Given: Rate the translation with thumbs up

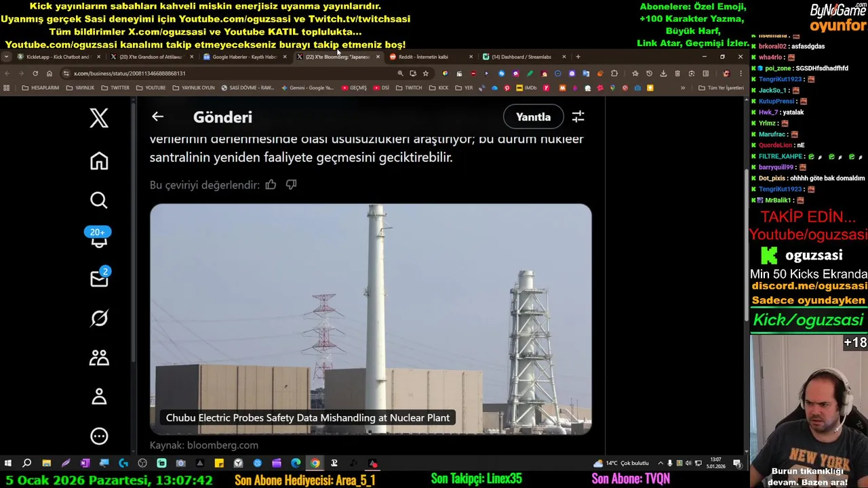Looking at the screenshot, I should click(271, 184).
